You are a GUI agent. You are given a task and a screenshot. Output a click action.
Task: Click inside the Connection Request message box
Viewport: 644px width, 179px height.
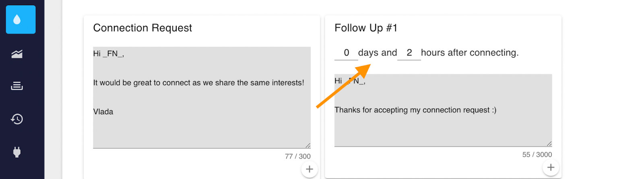point(201,129)
